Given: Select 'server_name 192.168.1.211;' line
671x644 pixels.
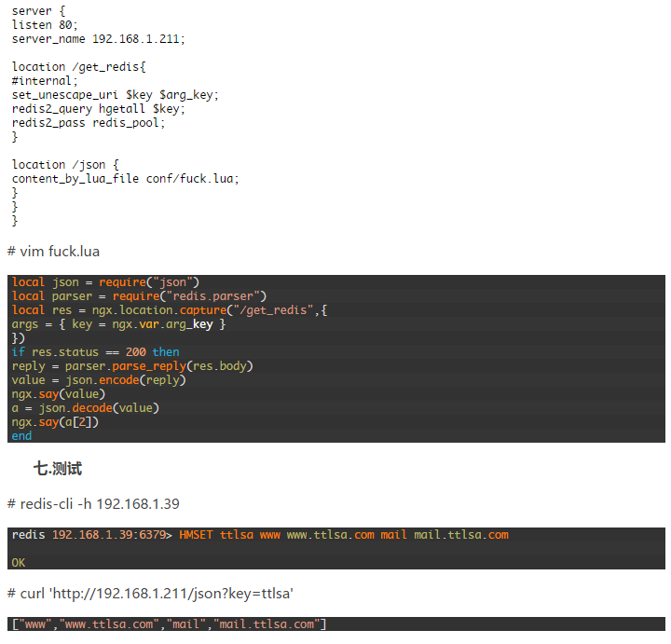Looking at the screenshot, I should point(99,39).
